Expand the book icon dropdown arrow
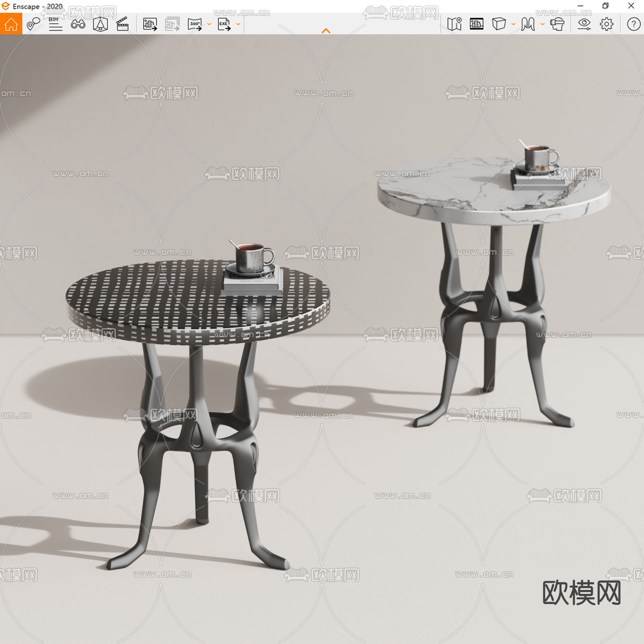The height and width of the screenshot is (644, 644). coord(542,24)
